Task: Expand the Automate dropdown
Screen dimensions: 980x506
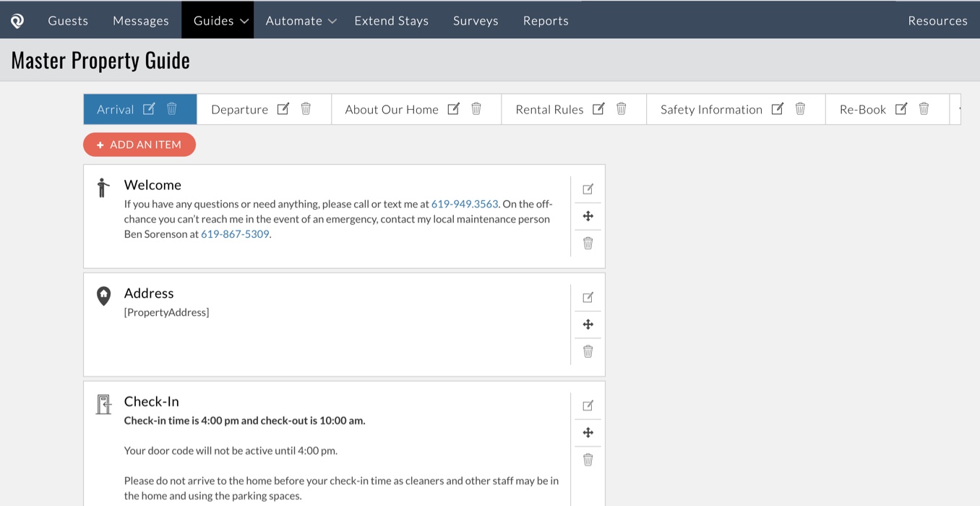Action: point(300,20)
